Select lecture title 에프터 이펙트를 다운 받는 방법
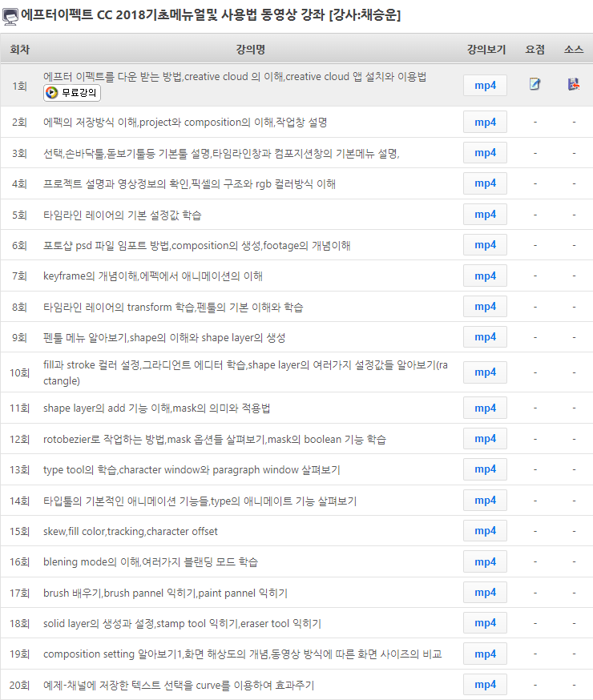 (x=235, y=77)
